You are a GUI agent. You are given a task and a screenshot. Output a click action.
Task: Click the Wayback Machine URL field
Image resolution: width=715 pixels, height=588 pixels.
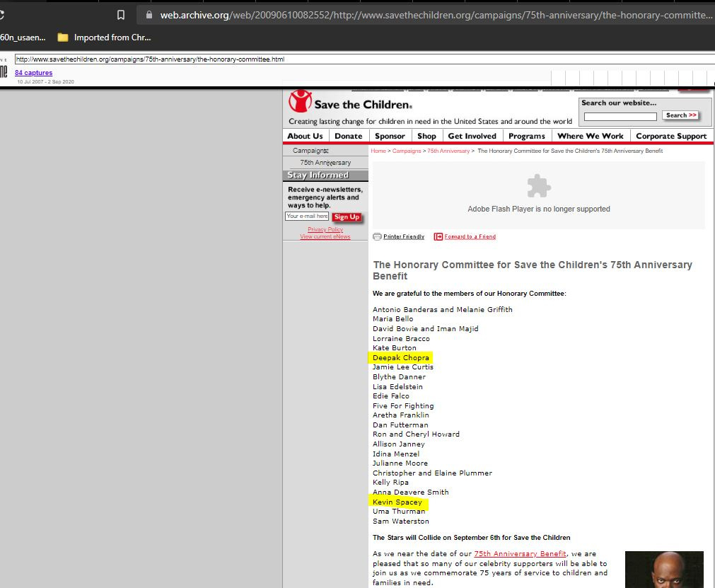(364, 59)
